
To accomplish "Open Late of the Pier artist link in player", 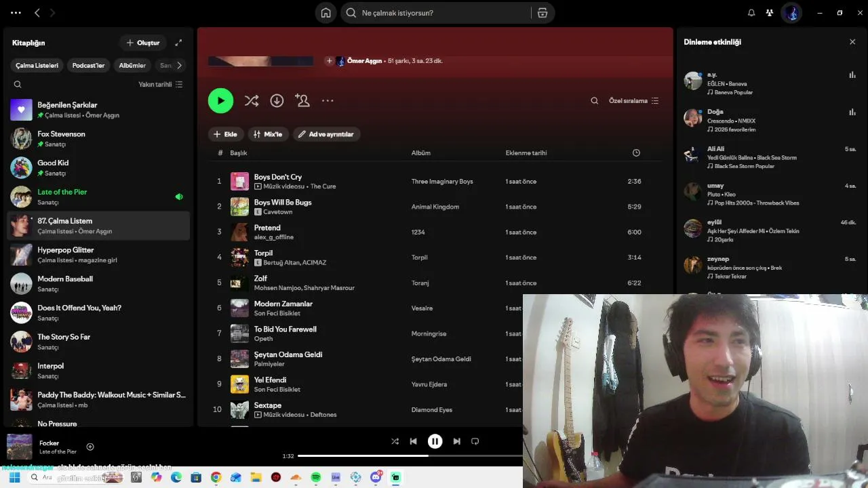I will point(58,452).
